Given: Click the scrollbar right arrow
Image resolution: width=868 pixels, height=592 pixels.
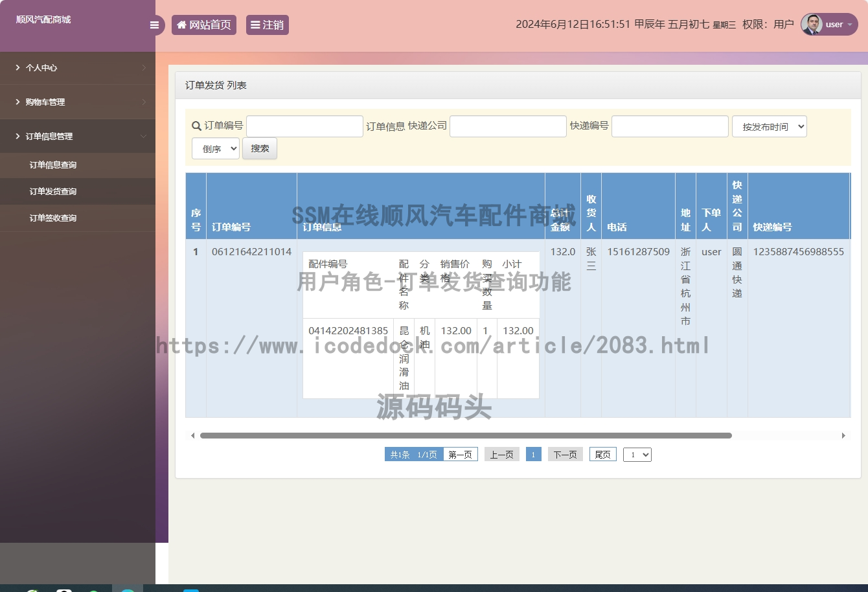Looking at the screenshot, I should (843, 436).
